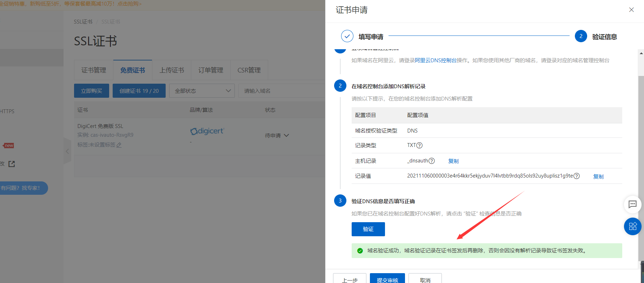Click the completed 填写申请 step check icon
The image size is (644, 283).
(347, 36)
